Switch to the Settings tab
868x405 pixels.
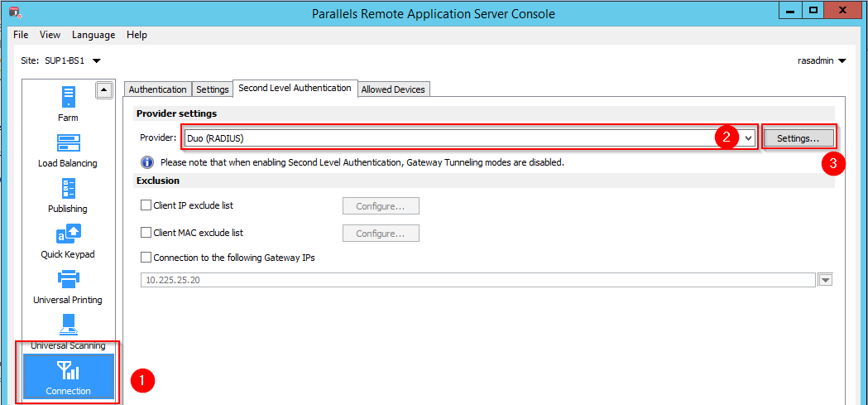coord(213,89)
